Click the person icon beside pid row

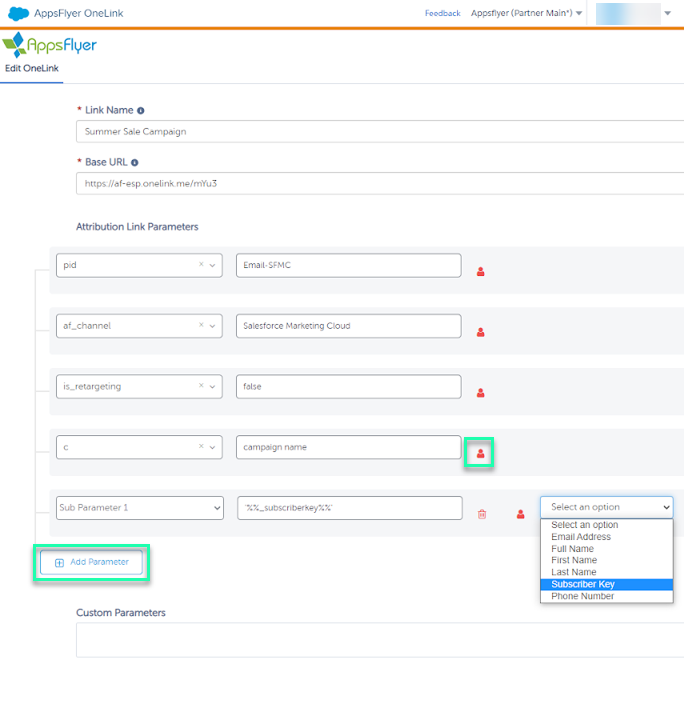coord(480,271)
